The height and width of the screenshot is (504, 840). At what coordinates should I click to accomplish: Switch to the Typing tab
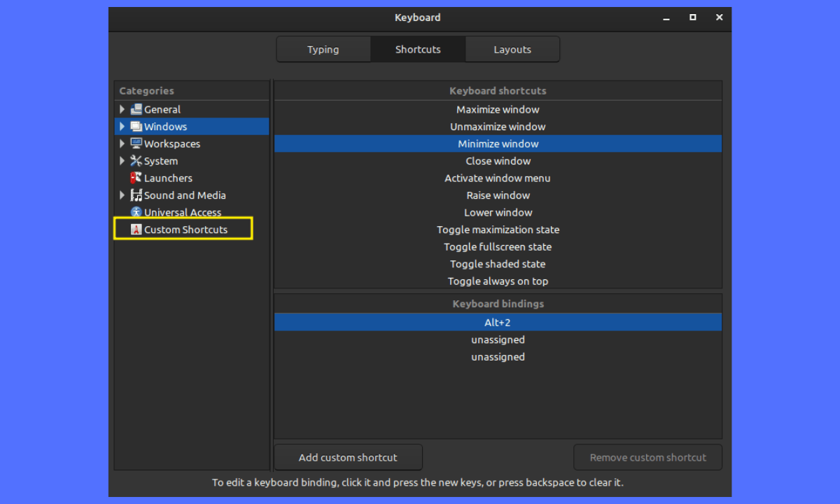[x=323, y=50]
